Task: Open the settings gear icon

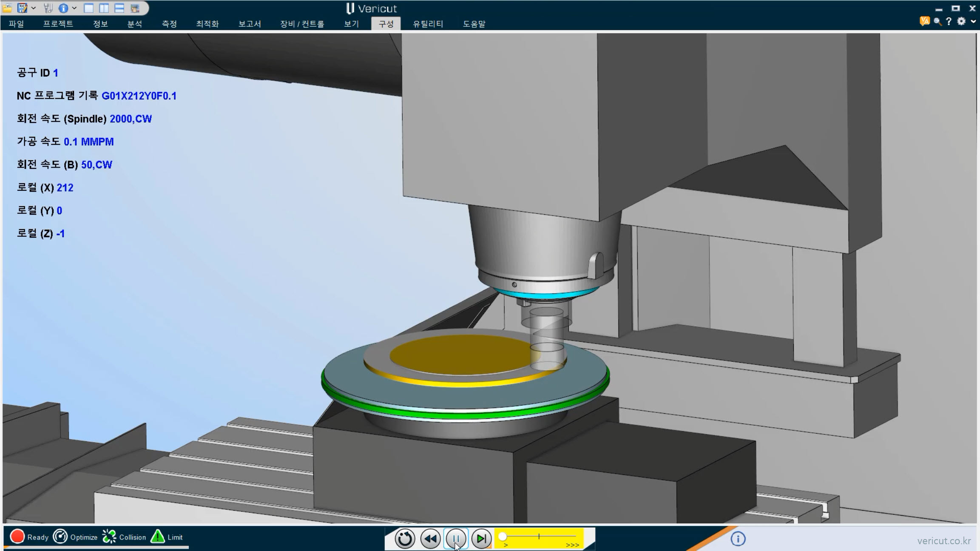Action: pyautogui.click(x=961, y=21)
